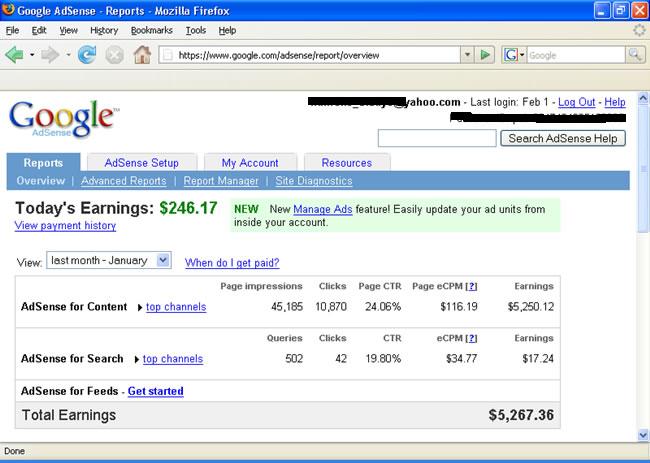Open the View period dropdown

pyautogui.click(x=109, y=260)
